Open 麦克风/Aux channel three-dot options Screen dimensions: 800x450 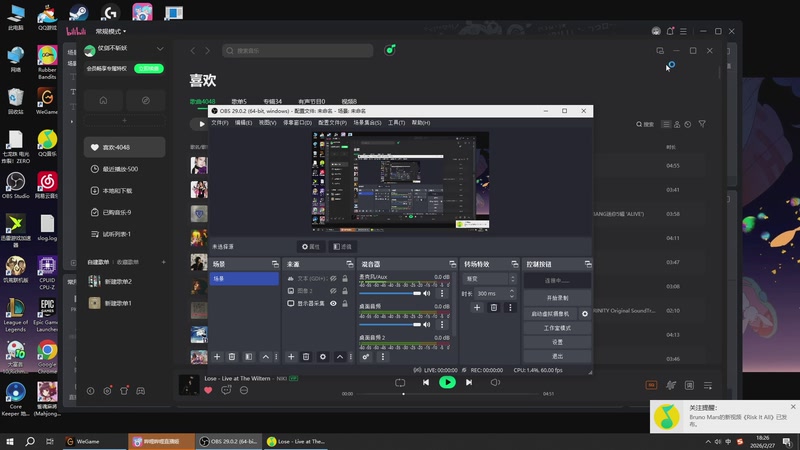click(x=442, y=293)
